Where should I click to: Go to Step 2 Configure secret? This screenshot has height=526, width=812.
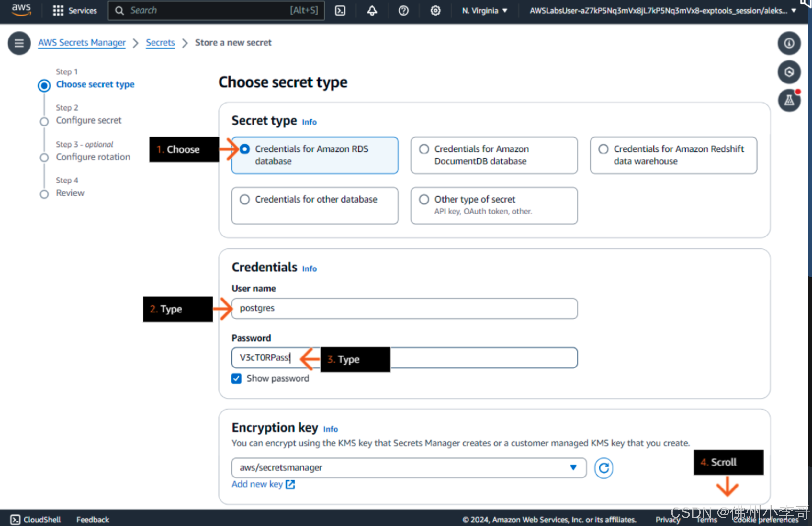point(89,120)
